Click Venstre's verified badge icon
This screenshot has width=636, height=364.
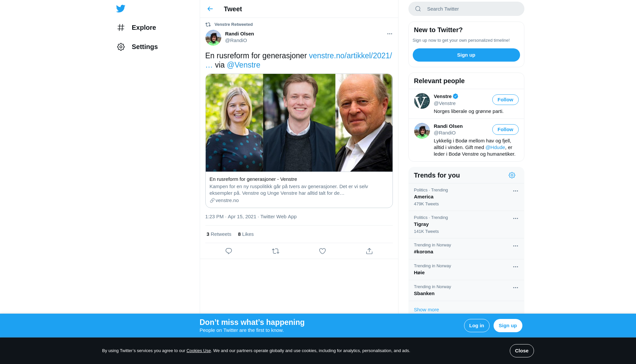(x=455, y=96)
